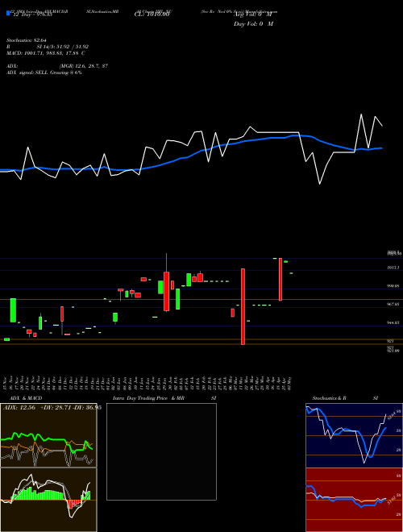
Task: Click the '-DY: 36.95' value in ADX panel
Action: 88,408
